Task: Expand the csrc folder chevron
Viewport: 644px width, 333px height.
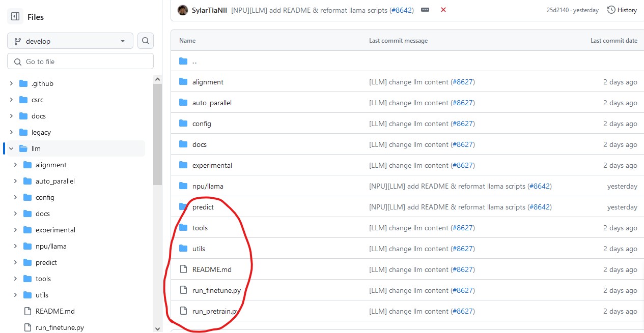Action: click(x=11, y=100)
